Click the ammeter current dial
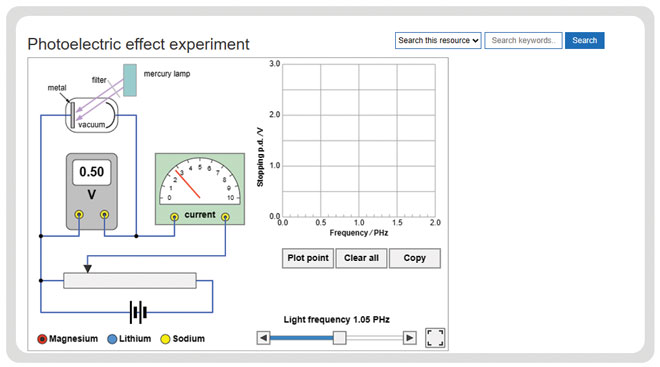The image size is (660, 367). (x=200, y=182)
